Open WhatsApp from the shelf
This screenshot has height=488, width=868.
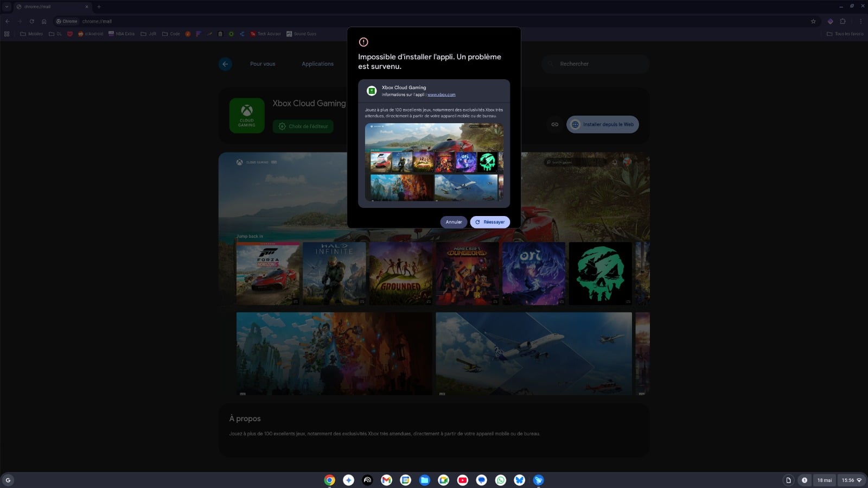coord(500,480)
